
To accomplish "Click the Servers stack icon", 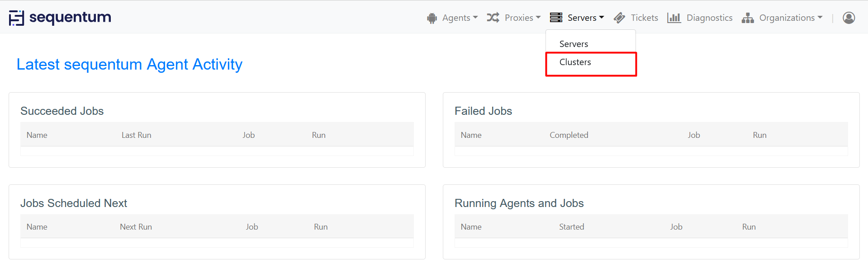I will [556, 18].
